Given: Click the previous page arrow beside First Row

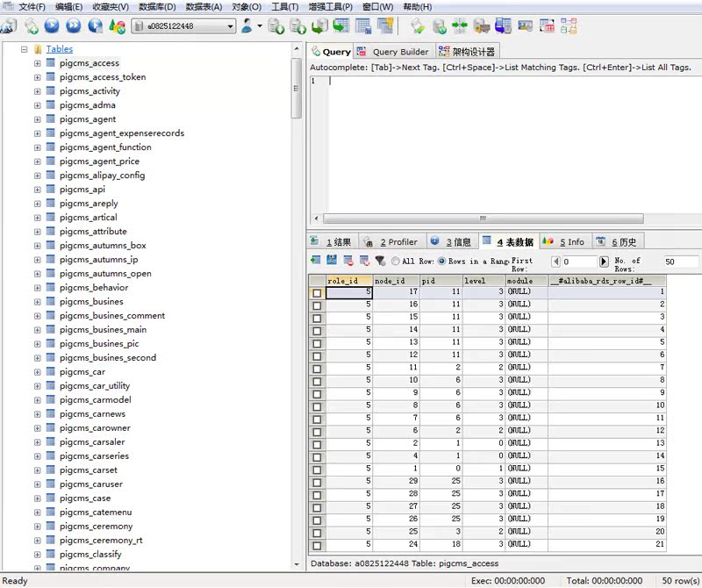Looking at the screenshot, I should pyautogui.click(x=556, y=262).
